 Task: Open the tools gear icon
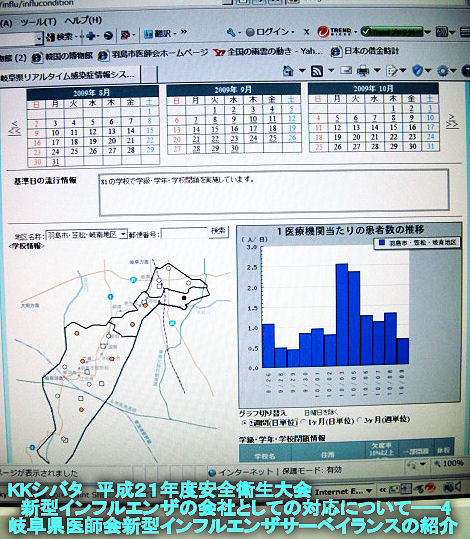443,71
